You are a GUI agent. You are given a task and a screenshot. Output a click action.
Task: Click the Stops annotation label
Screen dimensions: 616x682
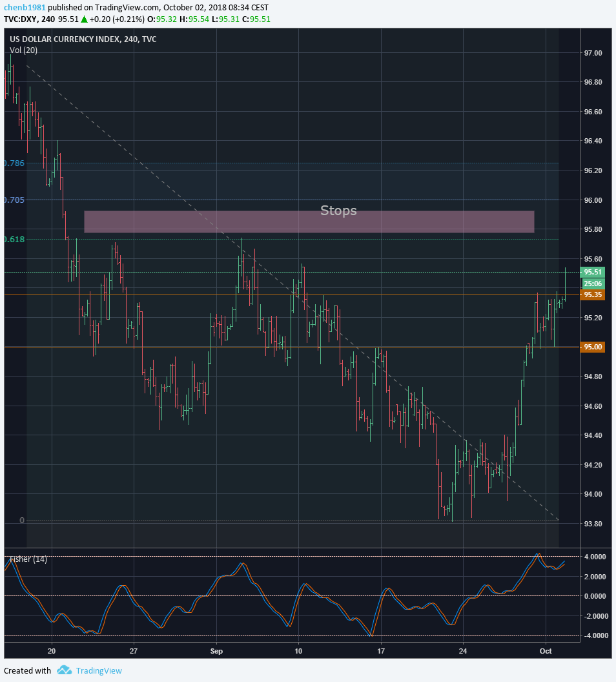tap(338, 211)
